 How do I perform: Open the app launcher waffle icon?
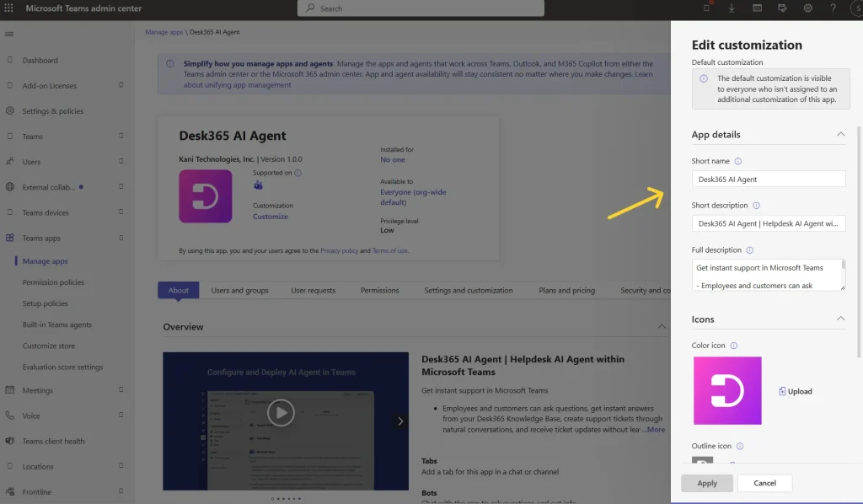click(x=8, y=8)
